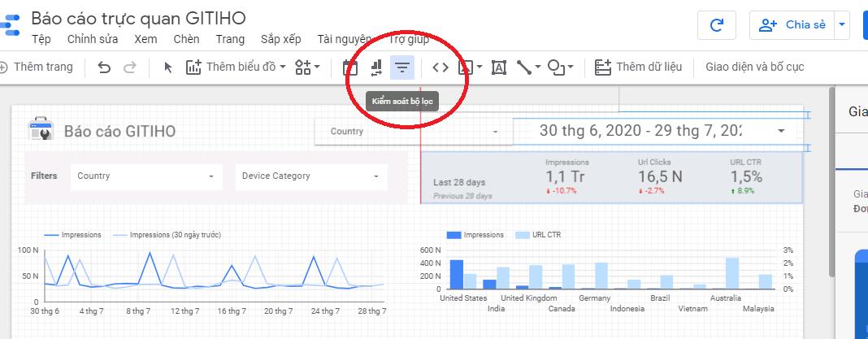This screenshot has height=339, width=868.
Task: Open the Xem menu
Action: pos(145,39)
